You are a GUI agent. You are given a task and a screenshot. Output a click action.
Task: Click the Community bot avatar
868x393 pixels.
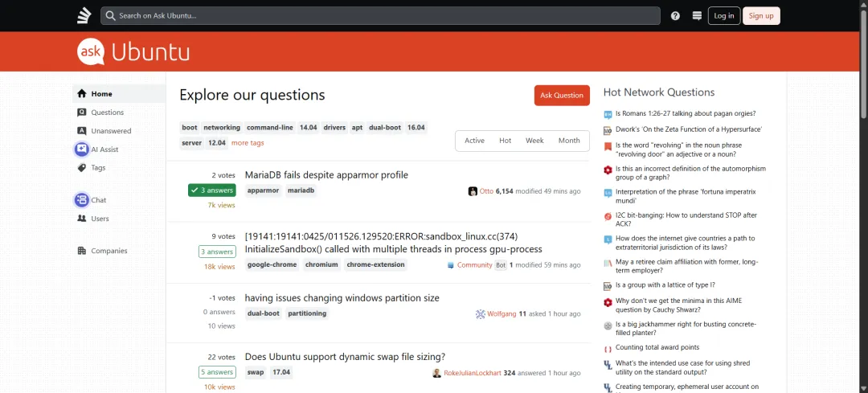coord(451,265)
